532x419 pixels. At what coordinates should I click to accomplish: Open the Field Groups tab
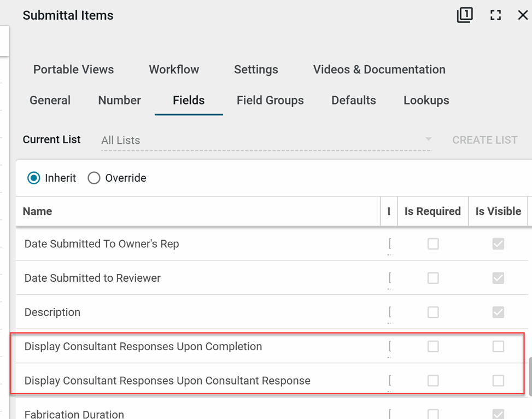pyautogui.click(x=270, y=100)
